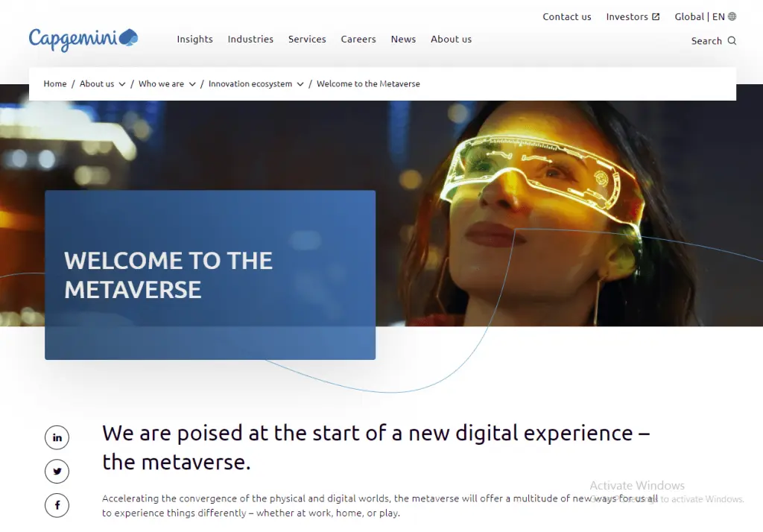Click the external link icon beside Investors

(656, 16)
